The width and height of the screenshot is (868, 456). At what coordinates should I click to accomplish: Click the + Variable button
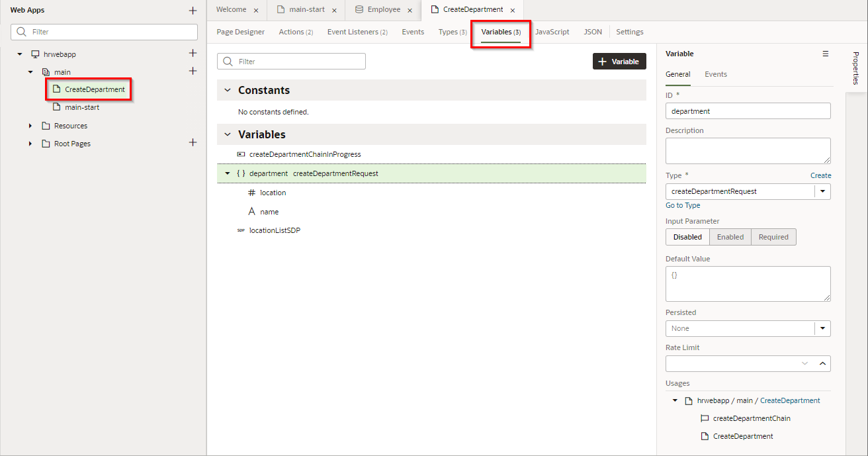pos(619,62)
